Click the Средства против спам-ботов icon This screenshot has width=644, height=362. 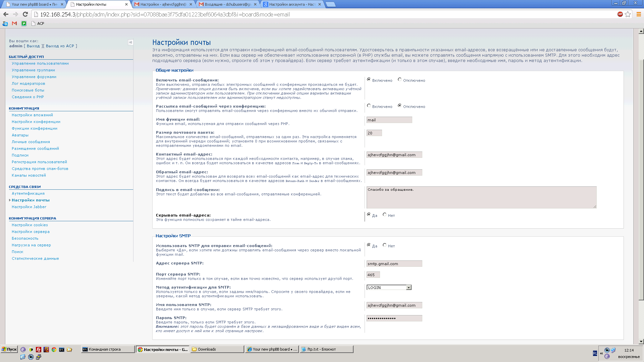pyautogui.click(x=40, y=168)
